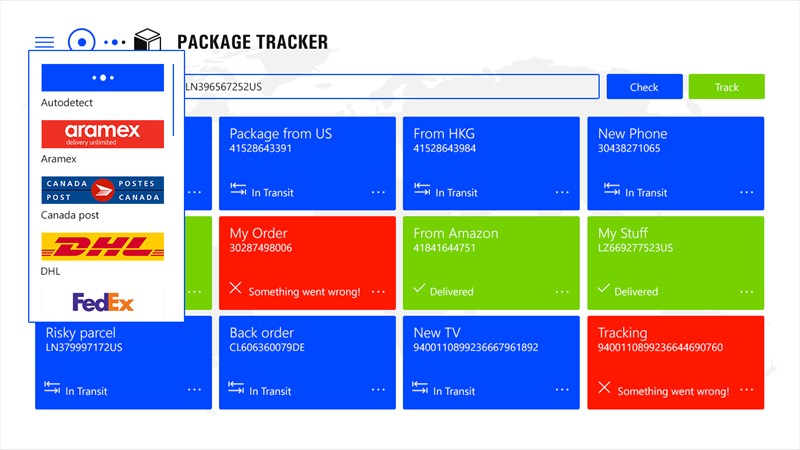Click Something went wrong on My Order
The image size is (800, 450).
[304, 292]
